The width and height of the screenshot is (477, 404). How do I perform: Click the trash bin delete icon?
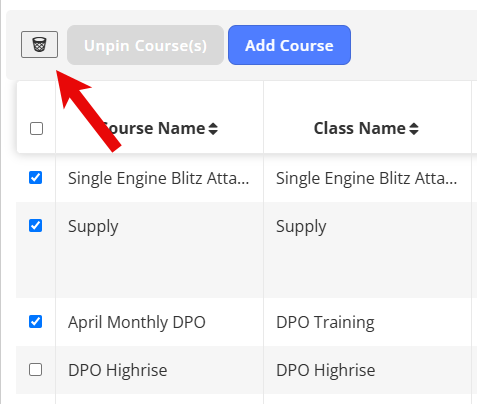coord(39,44)
